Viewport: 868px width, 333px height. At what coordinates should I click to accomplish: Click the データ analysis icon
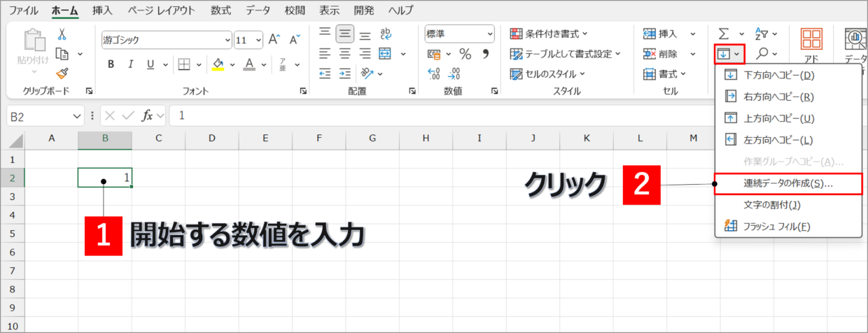click(855, 46)
